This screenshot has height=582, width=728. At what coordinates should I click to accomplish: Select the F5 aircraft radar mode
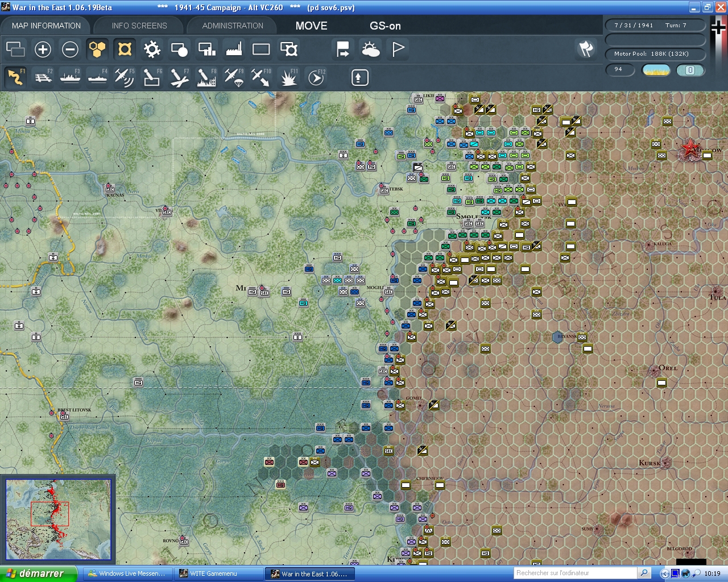pyautogui.click(x=125, y=77)
